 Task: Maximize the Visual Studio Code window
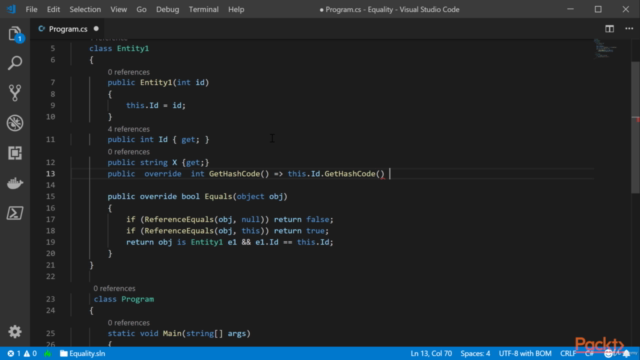[x=598, y=9]
